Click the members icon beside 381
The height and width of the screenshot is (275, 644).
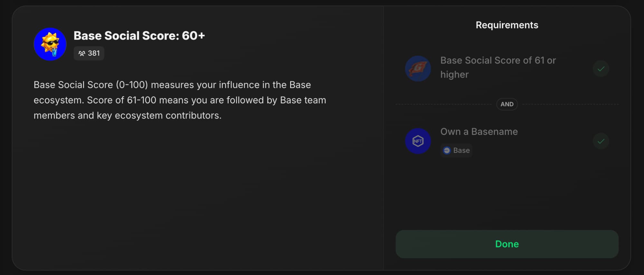pyautogui.click(x=82, y=53)
